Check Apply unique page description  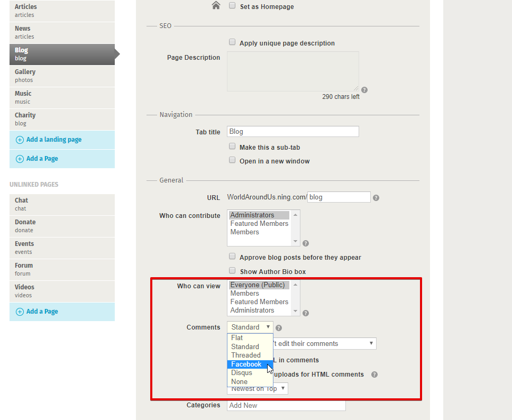pos(232,42)
